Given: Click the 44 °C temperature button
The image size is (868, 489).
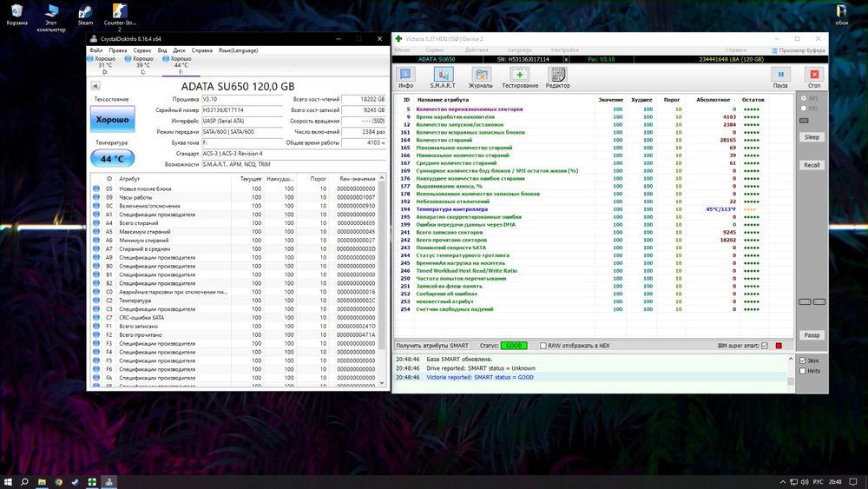Looking at the screenshot, I should [x=112, y=159].
